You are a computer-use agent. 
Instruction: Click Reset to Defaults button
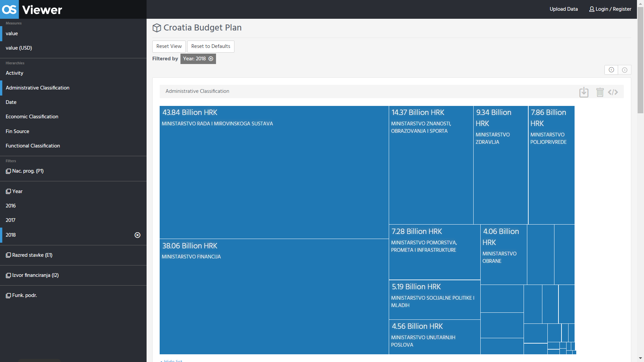[x=211, y=46]
